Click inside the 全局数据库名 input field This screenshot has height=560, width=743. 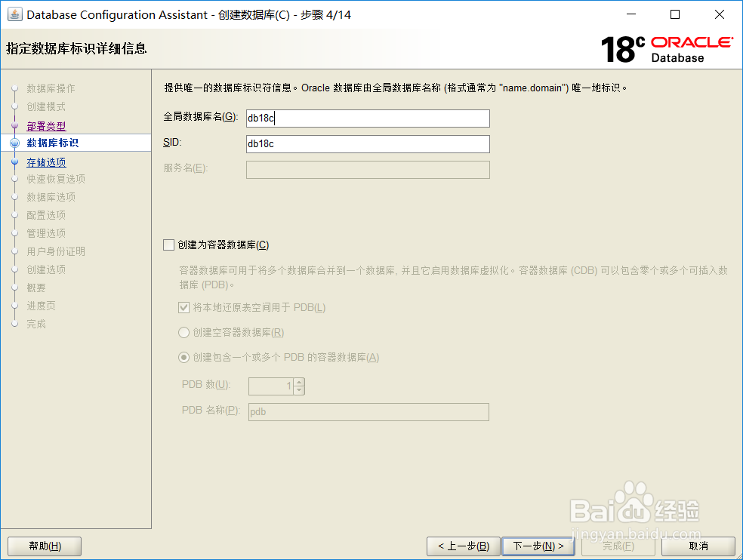tap(367, 118)
